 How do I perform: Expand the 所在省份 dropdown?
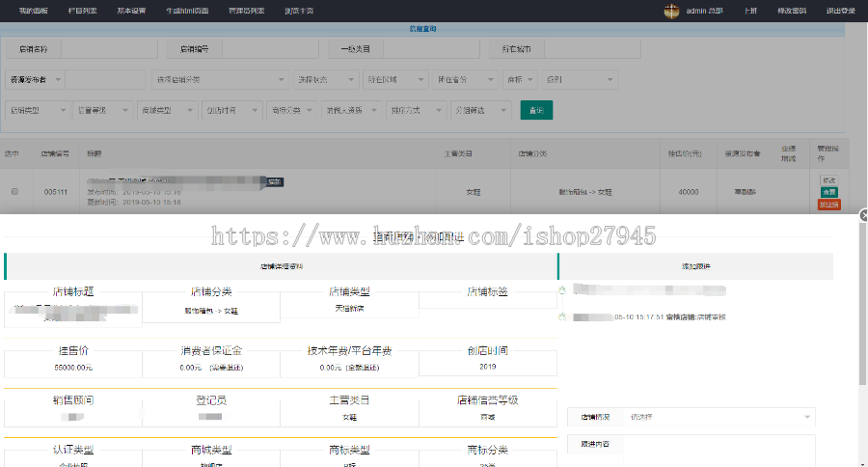pyautogui.click(x=466, y=80)
